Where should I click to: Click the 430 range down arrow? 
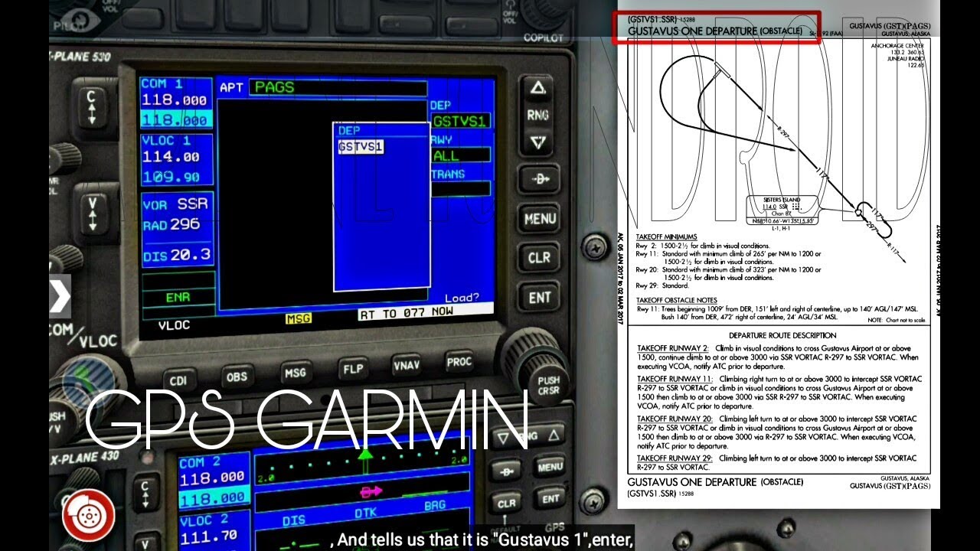click(504, 439)
